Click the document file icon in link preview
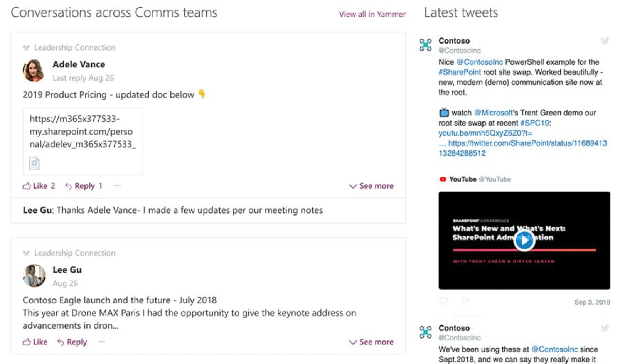The image size is (620, 364). [x=34, y=163]
